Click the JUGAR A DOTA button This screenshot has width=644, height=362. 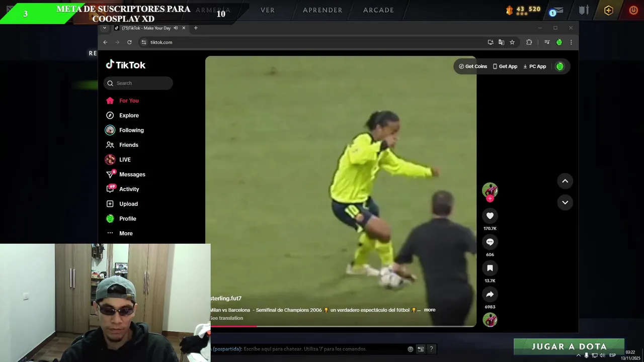point(569,346)
